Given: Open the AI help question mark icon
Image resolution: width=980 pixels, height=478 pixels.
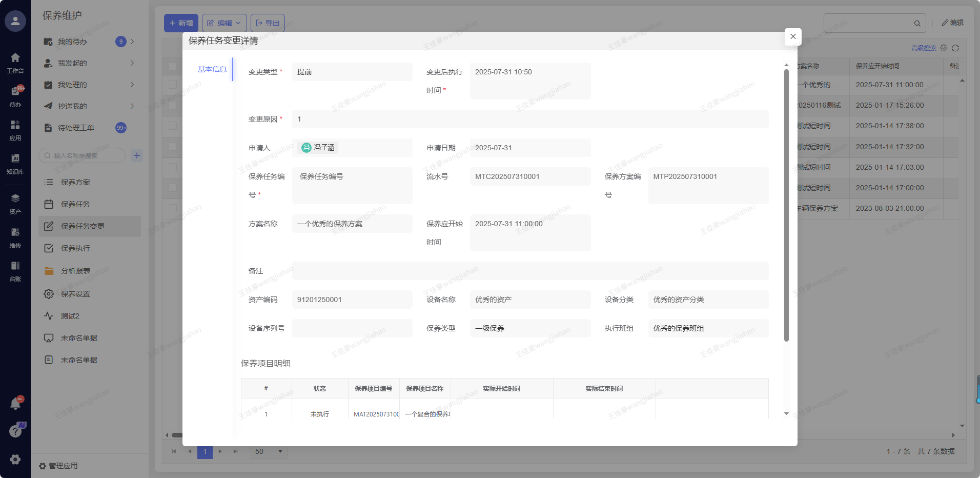Looking at the screenshot, I should coord(15,431).
